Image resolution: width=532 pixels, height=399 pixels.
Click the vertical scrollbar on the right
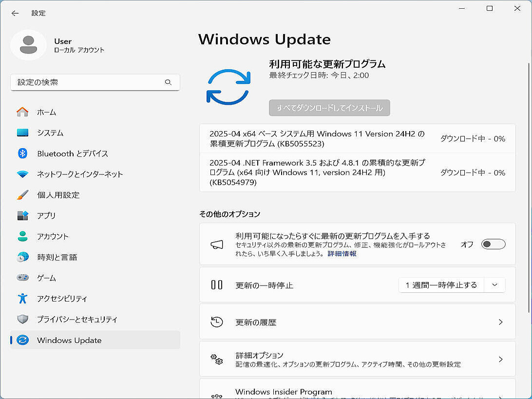pos(529,188)
